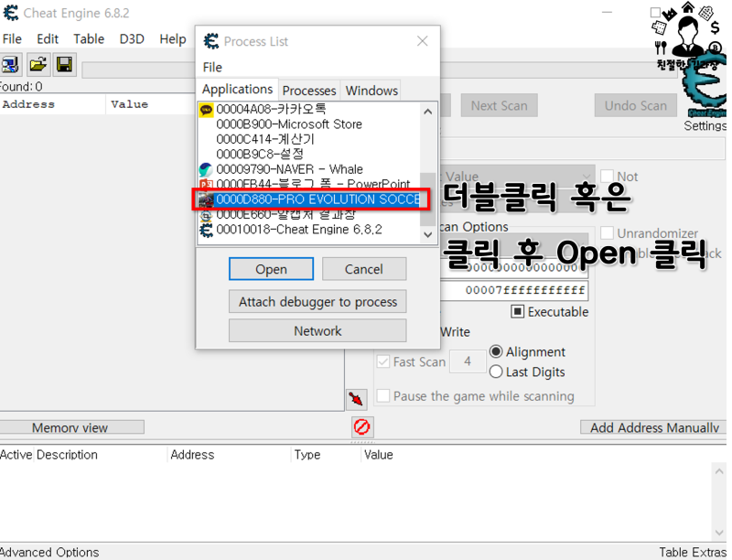Viewport: 732px width, 560px height.
Task: Click the red clear list icon
Action: pos(361,426)
